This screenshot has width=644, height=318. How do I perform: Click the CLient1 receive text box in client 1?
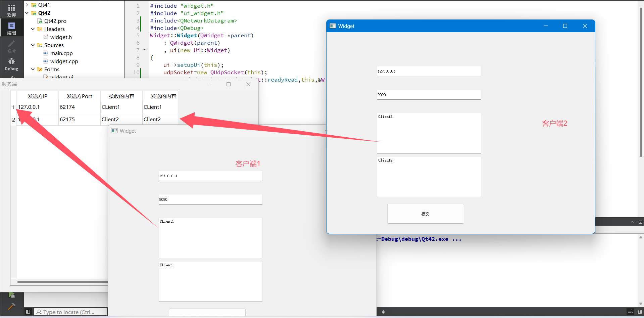[x=210, y=282]
